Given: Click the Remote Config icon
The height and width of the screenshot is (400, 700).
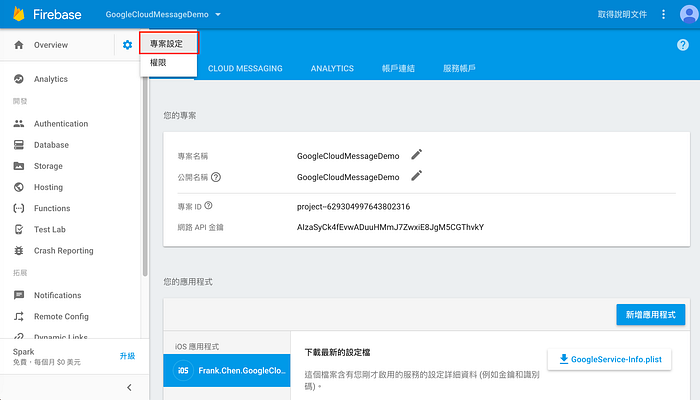Looking at the screenshot, I should [x=19, y=317].
